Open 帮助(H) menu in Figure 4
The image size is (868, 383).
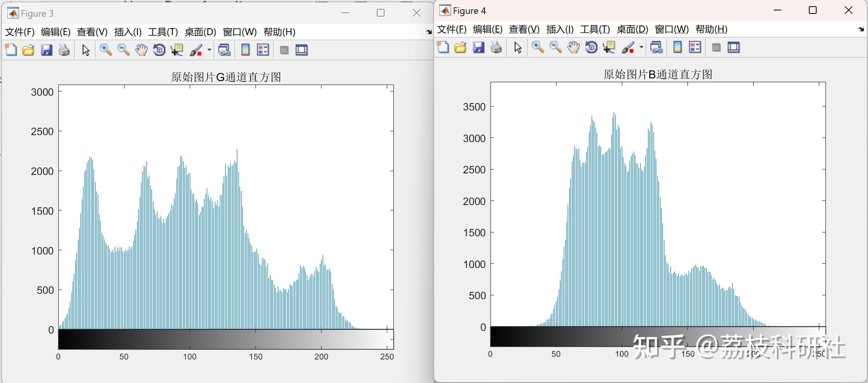711,29
